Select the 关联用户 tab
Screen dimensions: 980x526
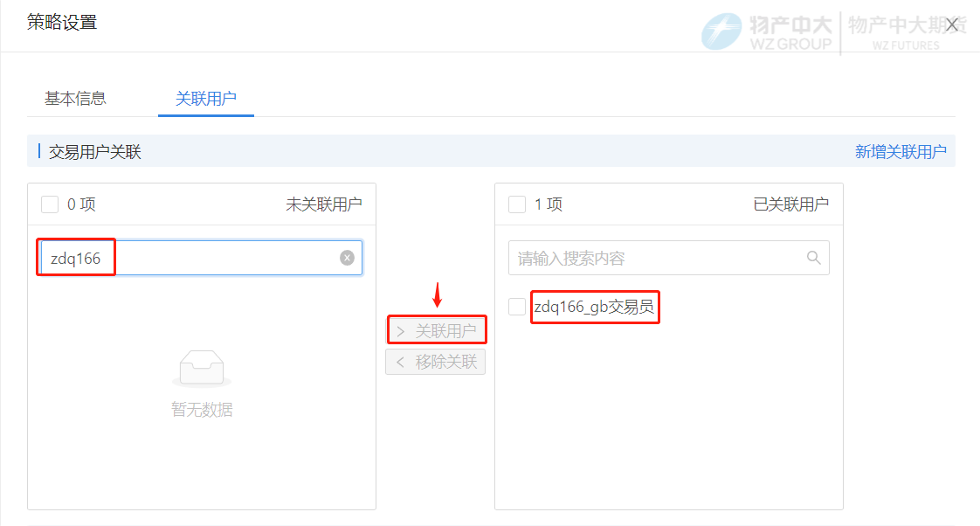(x=205, y=99)
